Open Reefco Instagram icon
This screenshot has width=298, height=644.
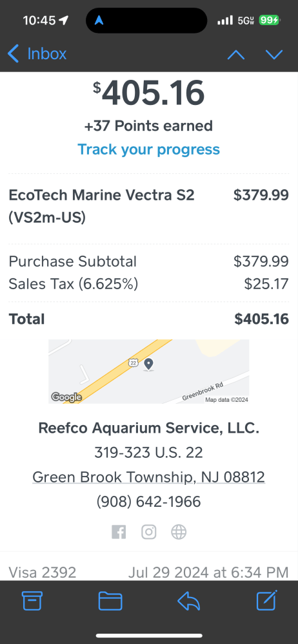148,533
